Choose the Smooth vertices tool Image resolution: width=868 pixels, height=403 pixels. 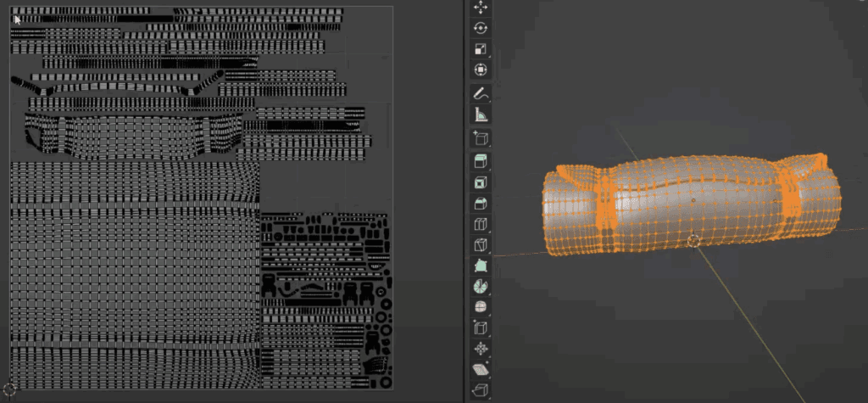pyautogui.click(x=480, y=307)
